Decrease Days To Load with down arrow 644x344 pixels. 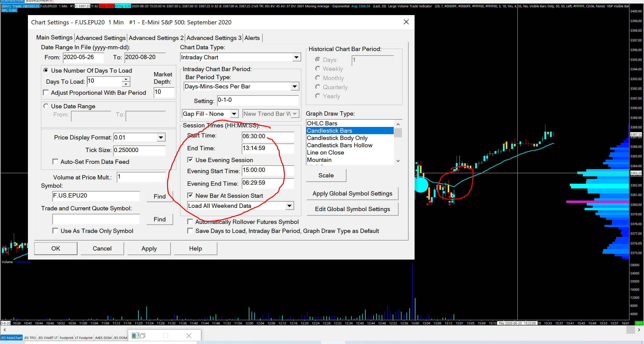tap(126, 84)
